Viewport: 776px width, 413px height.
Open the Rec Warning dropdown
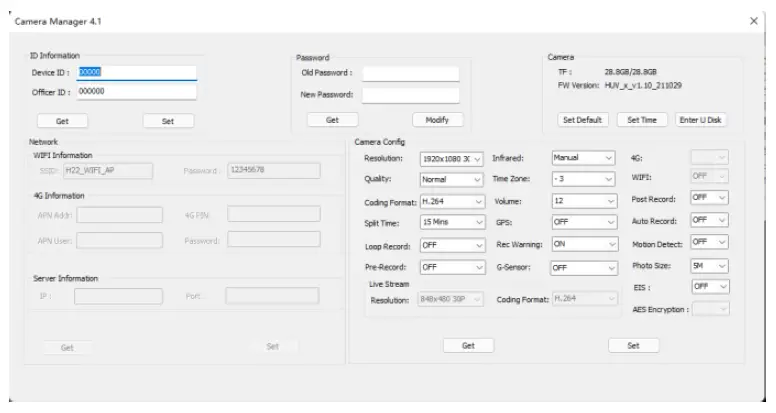[584, 243]
